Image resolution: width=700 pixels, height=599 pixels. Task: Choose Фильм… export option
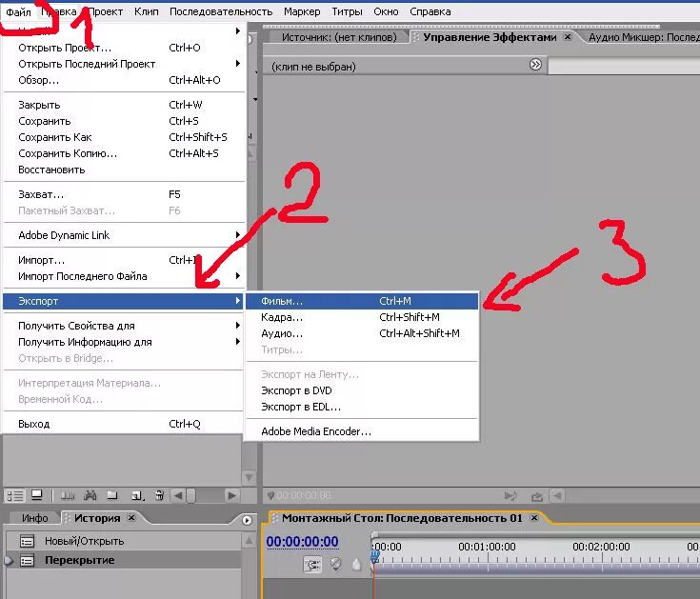pos(362,301)
